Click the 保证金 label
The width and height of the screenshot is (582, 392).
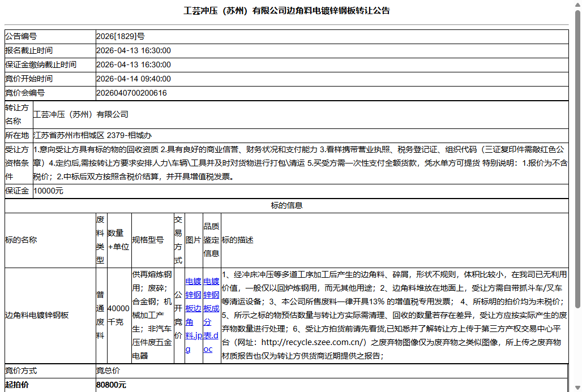[x=17, y=191]
